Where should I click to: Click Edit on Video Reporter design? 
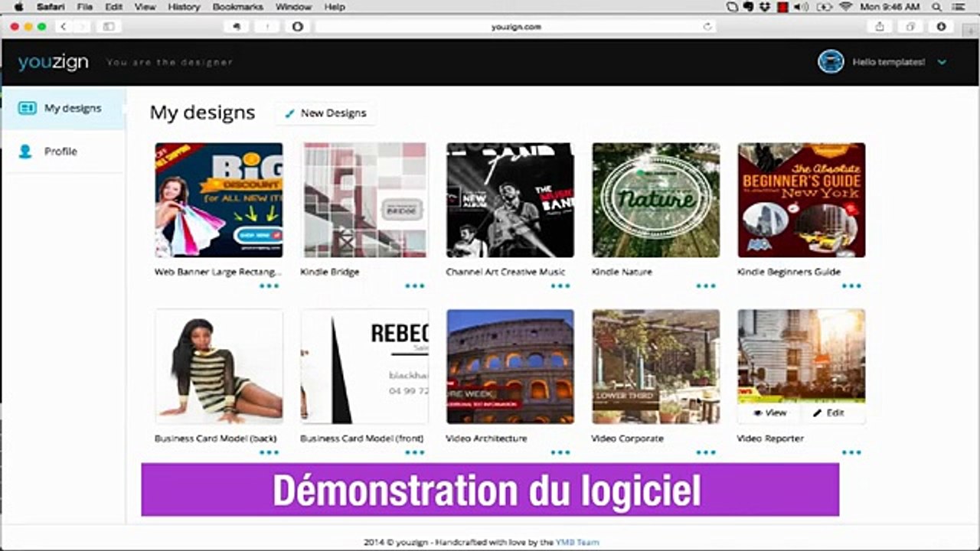pos(828,412)
